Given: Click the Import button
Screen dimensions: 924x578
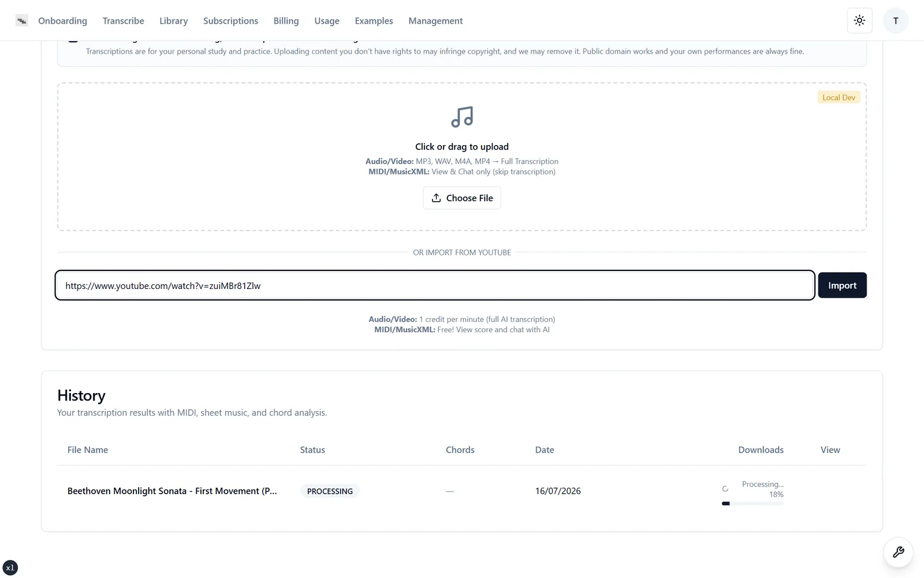Looking at the screenshot, I should (842, 285).
